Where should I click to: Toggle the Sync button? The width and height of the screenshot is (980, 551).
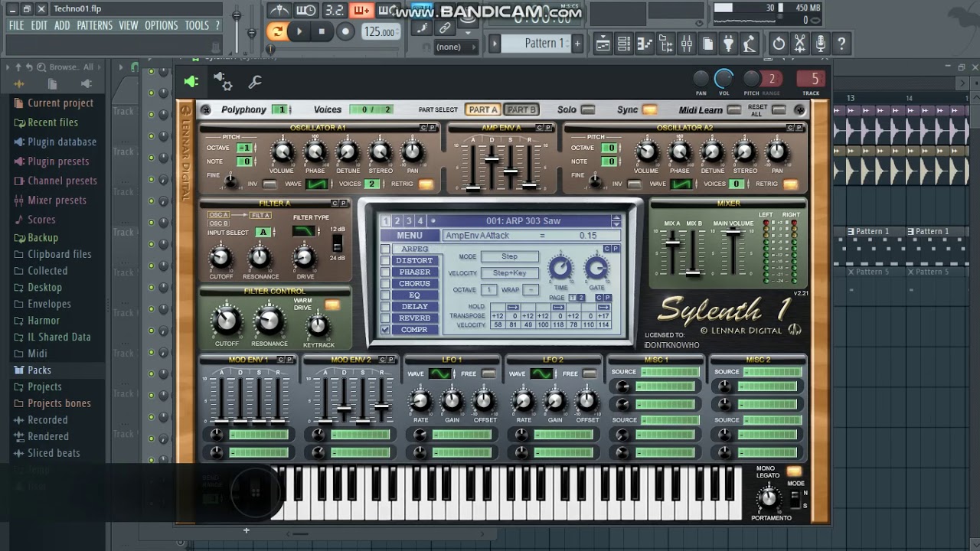[649, 109]
